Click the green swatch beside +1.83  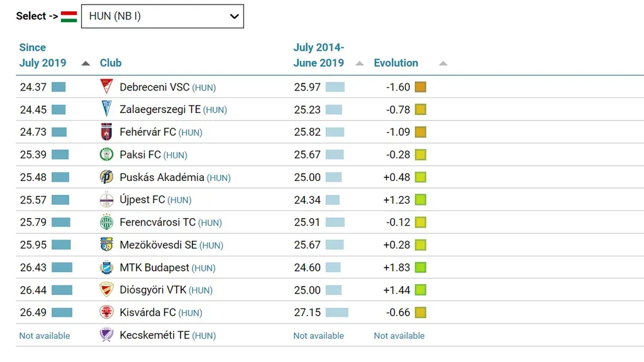pos(421,268)
